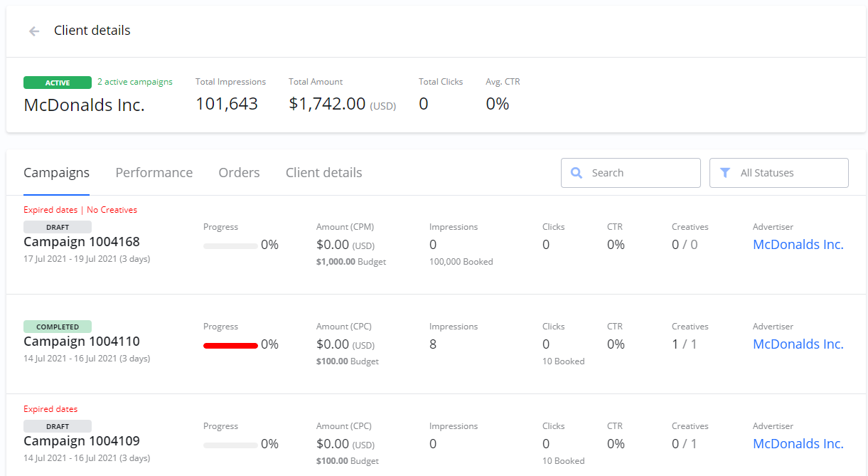This screenshot has width=868, height=476.
Task: Switch to the Performance tab
Action: click(x=154, y=173)
